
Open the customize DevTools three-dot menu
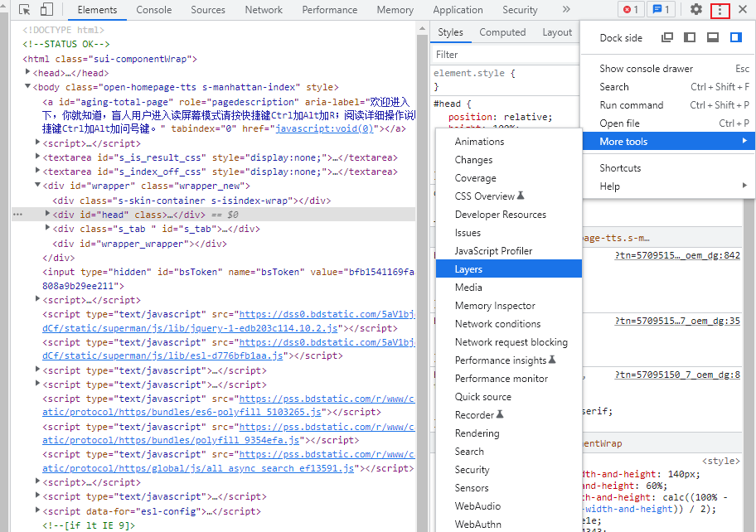click(x=720, y=10)
